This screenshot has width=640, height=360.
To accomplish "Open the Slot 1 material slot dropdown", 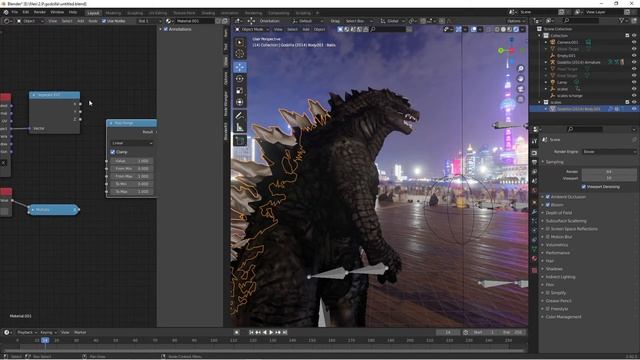I will [149, 21].
